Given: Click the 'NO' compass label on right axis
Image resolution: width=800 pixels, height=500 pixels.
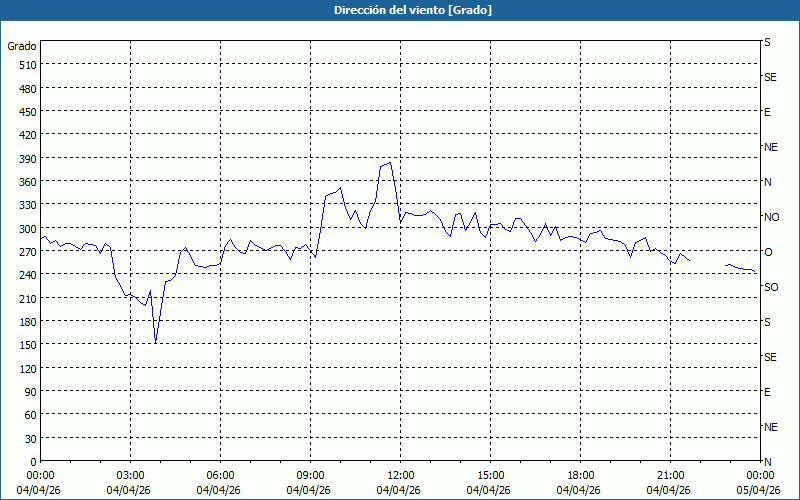Looking at the screenshot, I should 771,217.
